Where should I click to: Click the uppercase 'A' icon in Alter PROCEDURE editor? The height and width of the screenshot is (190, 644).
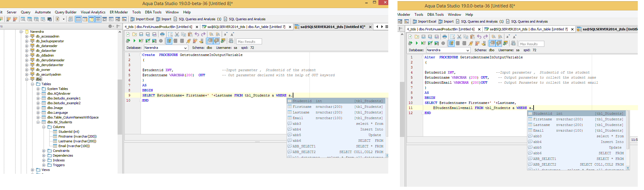pyautogui.click(x=514, y=37)
